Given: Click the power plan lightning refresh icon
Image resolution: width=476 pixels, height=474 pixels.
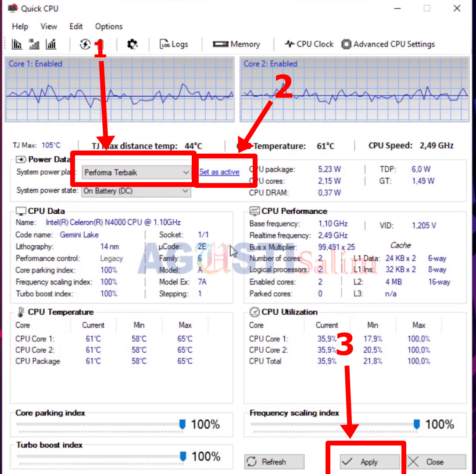Looking at the screenshot, I should pyautogui.click(x=85, y=44).
